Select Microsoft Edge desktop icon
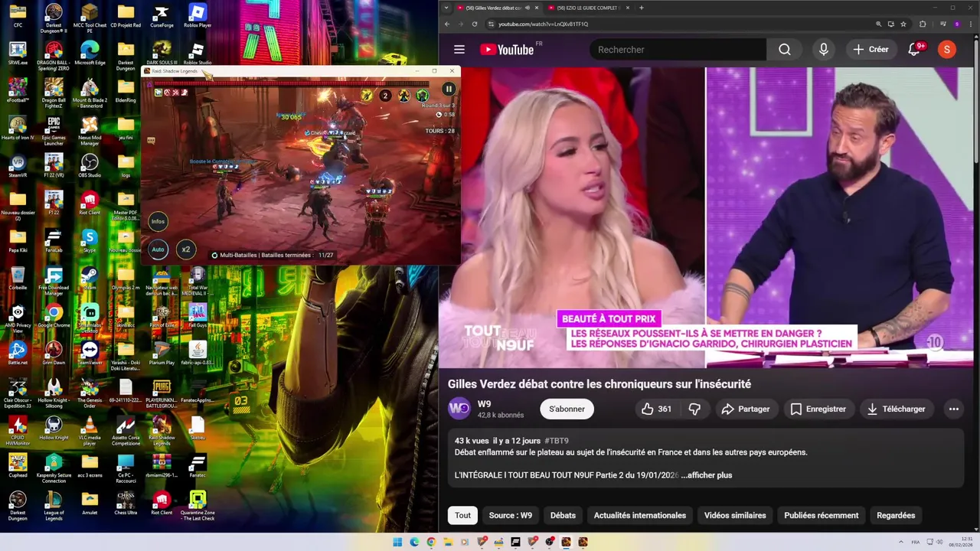The width and height of the screenshot is (980, 551). [90, 54]
